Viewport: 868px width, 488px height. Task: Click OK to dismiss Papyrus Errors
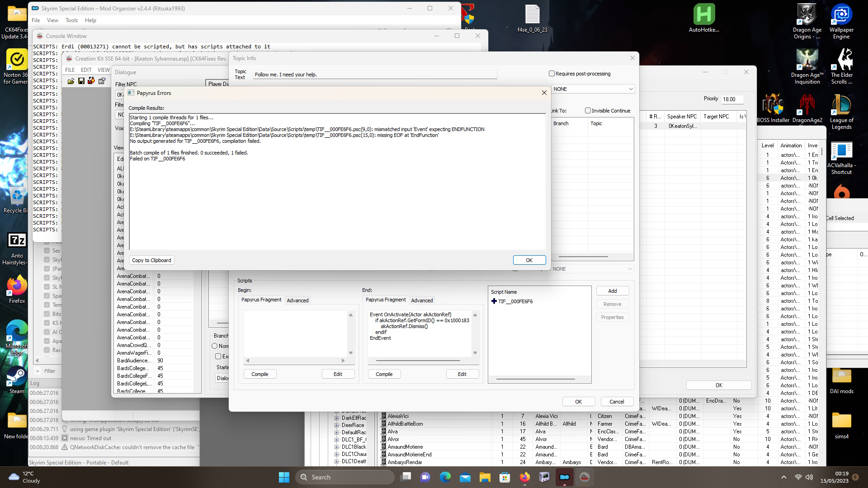point(527,260)
